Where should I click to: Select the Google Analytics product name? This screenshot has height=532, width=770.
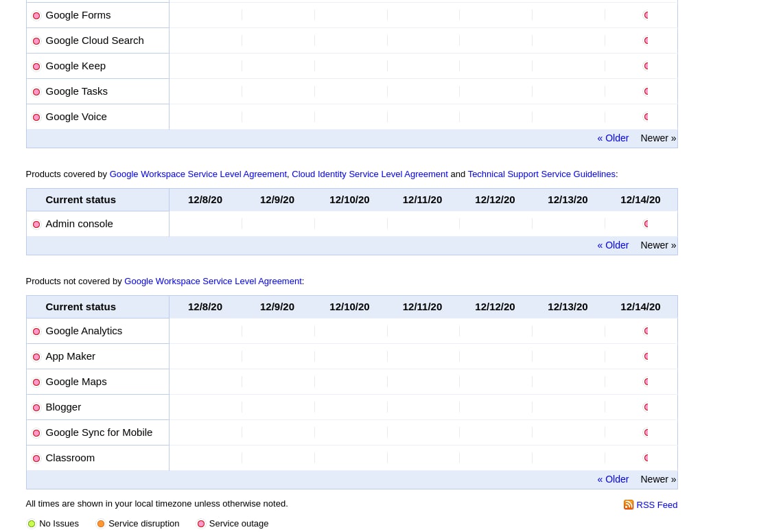tap(84, 331)
